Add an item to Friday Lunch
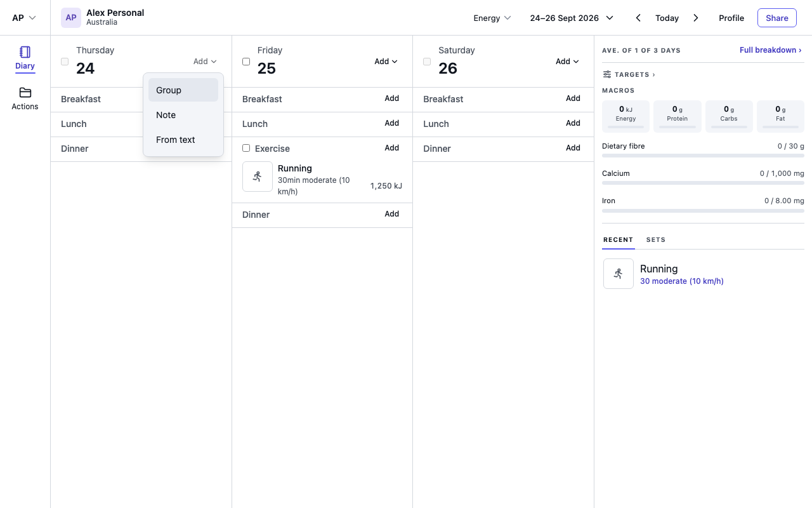Image resolution: width=812 pixels, height=508 pixels. [392, 123]
